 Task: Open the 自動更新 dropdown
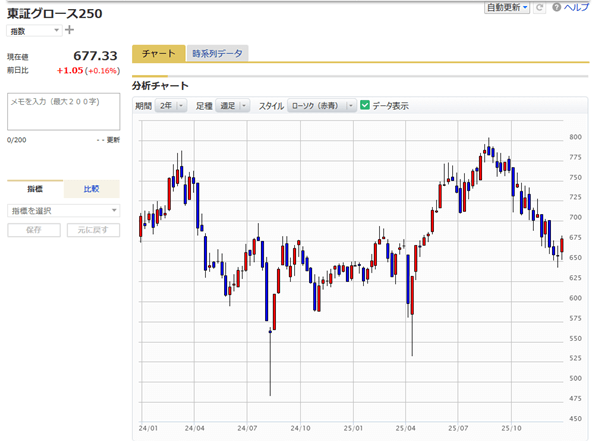click(507, 7)
